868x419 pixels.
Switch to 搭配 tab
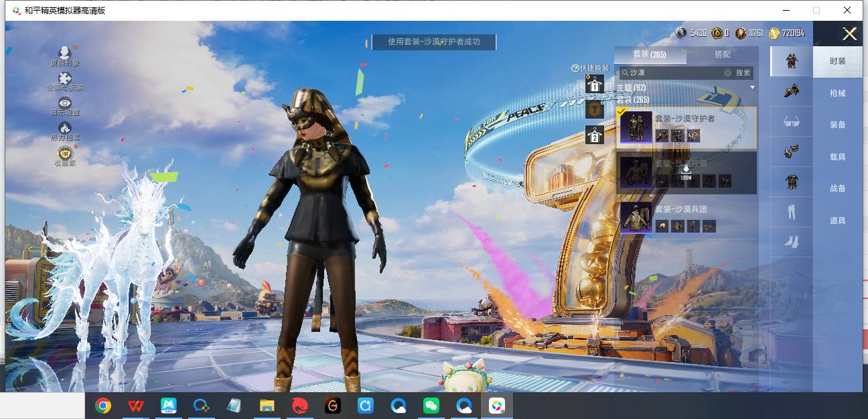coord(722,54)
